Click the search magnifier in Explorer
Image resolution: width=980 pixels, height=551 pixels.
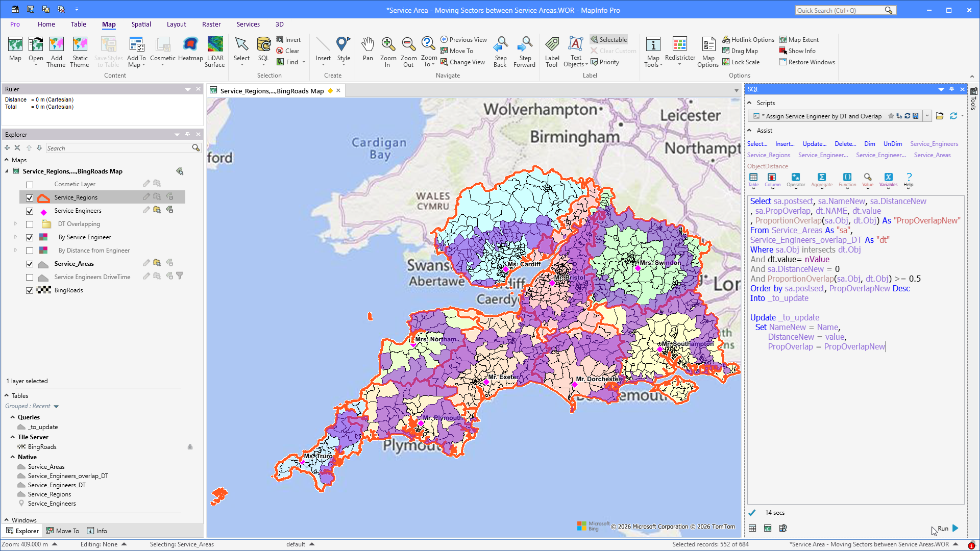[195, 148]
